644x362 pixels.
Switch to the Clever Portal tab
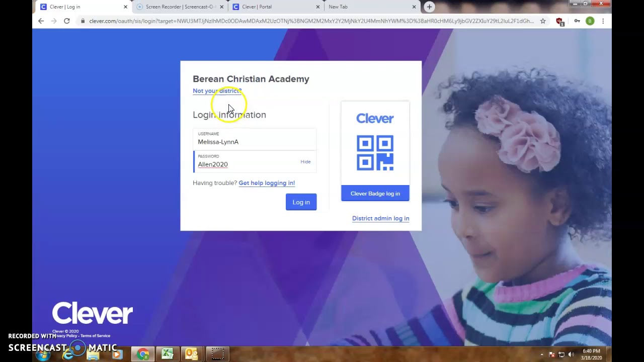tap(275, 7)
